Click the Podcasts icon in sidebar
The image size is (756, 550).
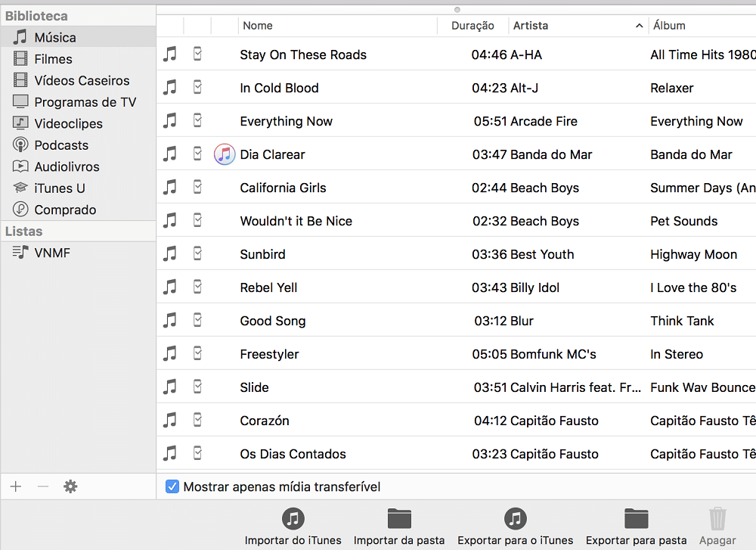pos(20,144)
